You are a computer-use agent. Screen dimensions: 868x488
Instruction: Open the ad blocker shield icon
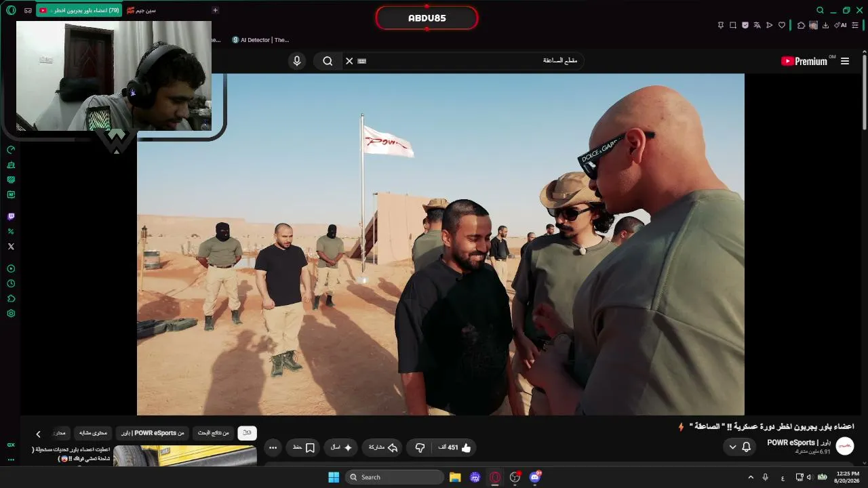[745, 25]
